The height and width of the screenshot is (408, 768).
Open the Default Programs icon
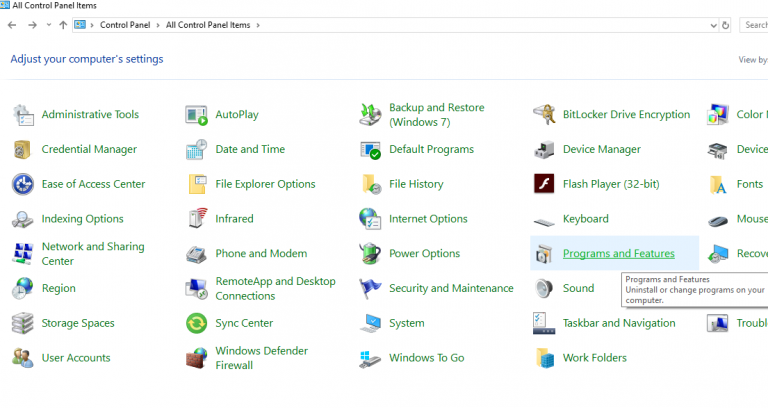click(x=370, y=150)
